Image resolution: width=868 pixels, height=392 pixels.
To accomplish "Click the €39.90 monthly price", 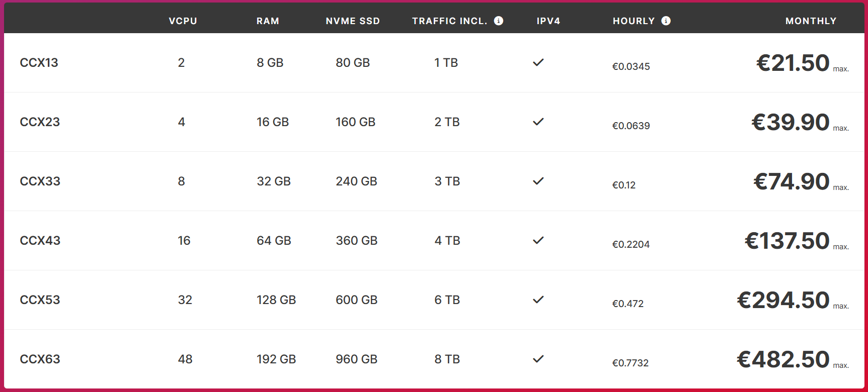I will [791, 122].
